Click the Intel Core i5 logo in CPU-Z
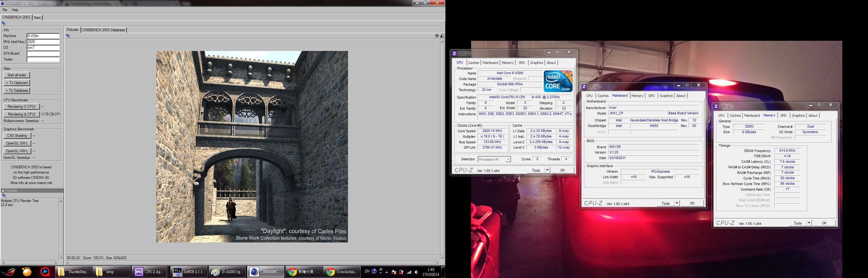 (558, 81)
